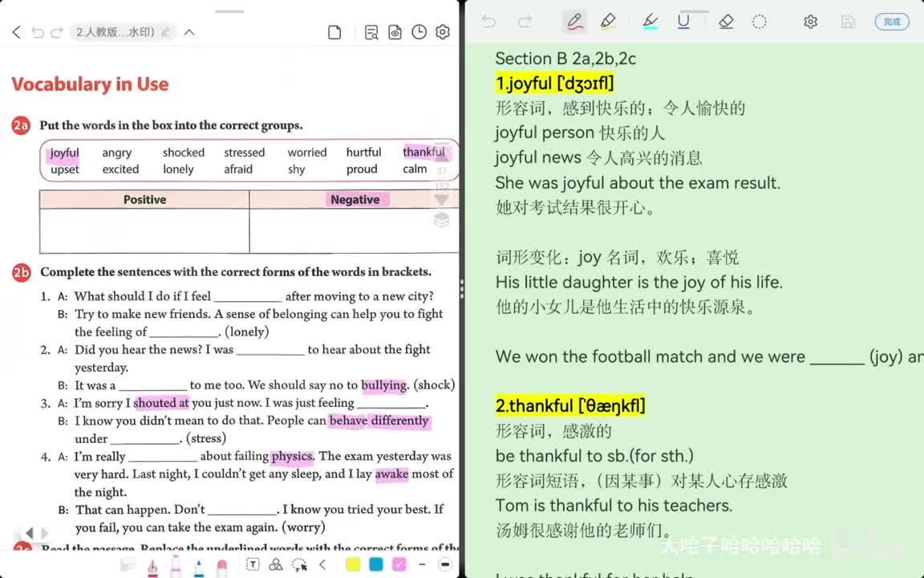Image resolution: width=924 pixels, height=578 pixels.
Task: Click the empty Positive table cell
Action: pos(144,230)
